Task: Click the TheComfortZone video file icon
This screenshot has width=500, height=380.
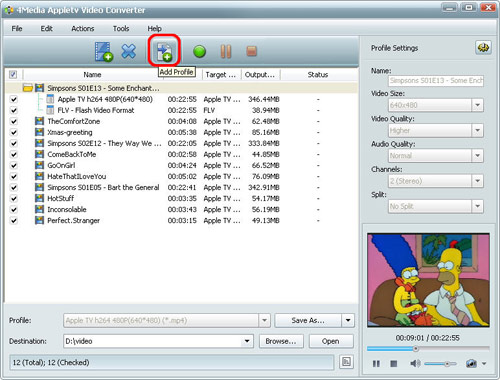Action: click(39, 121)
